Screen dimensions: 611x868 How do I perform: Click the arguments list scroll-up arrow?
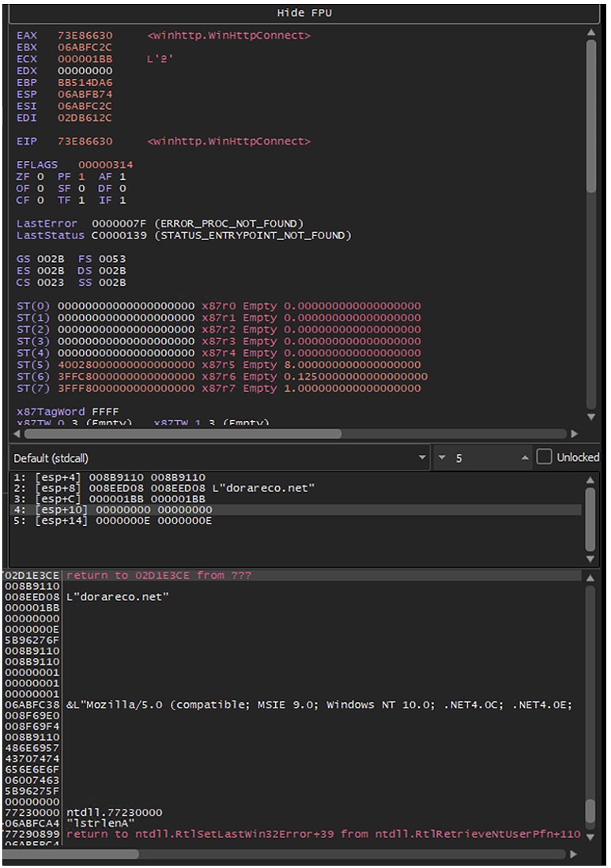coord(590,479)
